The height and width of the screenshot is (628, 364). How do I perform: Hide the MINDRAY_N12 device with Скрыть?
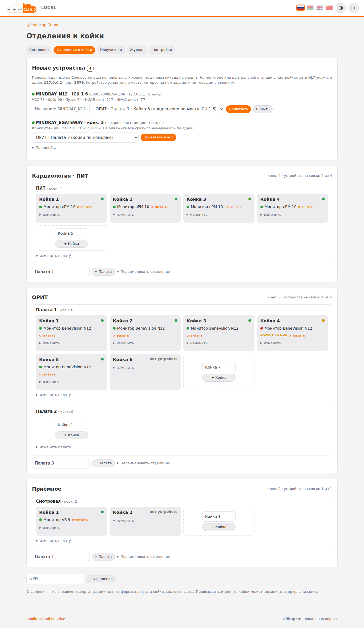click(x=263, y=109)
